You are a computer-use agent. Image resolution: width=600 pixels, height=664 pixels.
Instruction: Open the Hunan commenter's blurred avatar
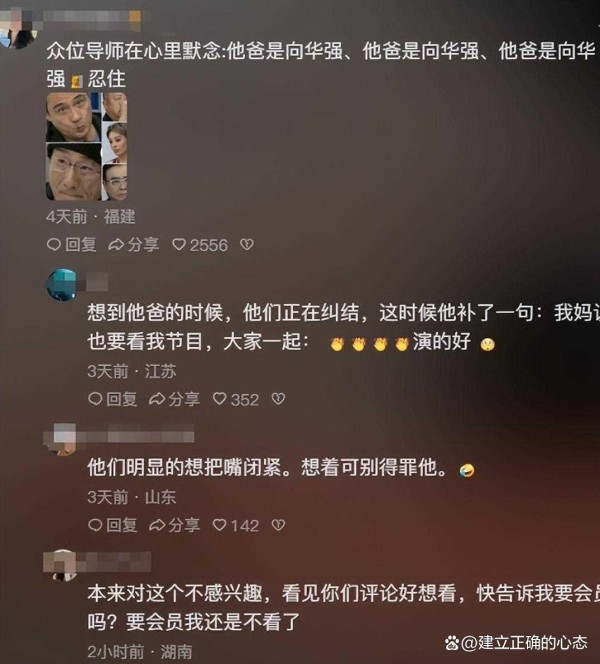coord(63,566)
